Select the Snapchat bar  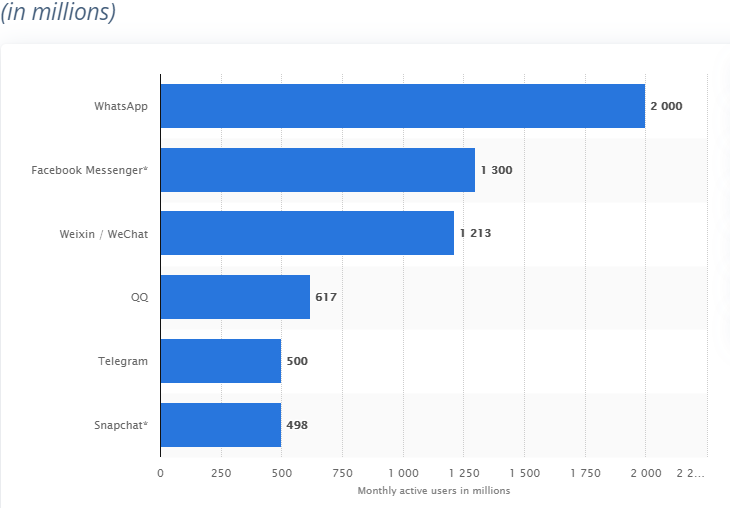click(221, 425)
